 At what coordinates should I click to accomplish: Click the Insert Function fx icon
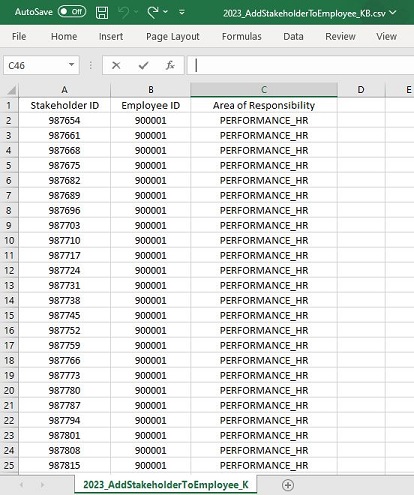point(170,65)
